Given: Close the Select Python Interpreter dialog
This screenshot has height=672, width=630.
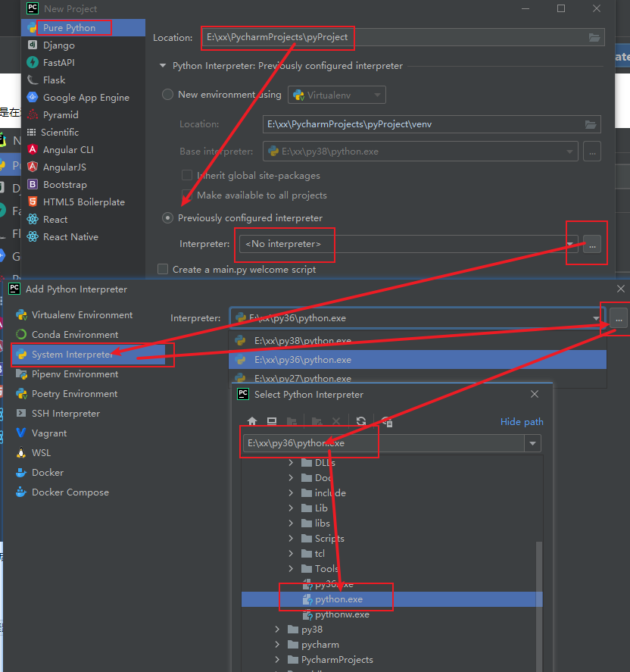Looking at the screenshot, I should pyautogui.click(x=535, y=394).
